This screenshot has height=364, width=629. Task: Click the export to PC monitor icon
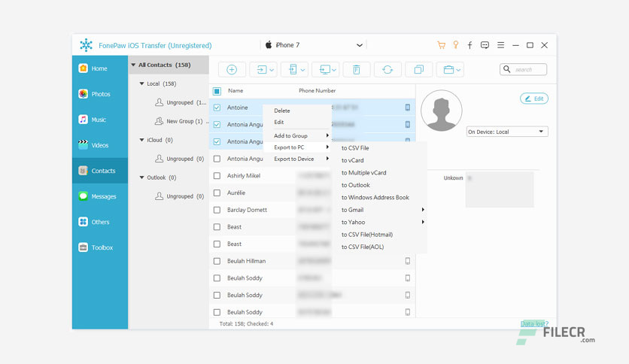[324, 70]
